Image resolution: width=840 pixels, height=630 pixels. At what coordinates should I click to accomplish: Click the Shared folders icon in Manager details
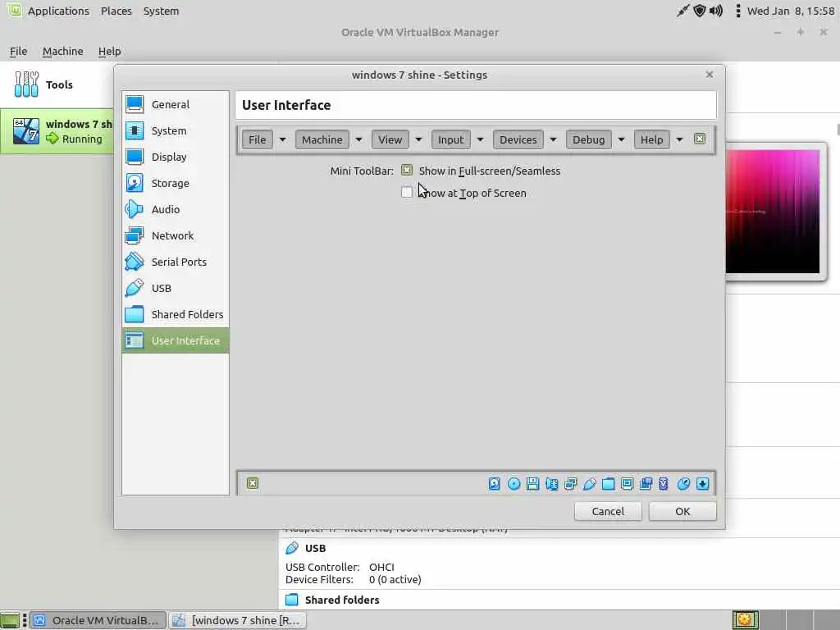click(292, 600)
